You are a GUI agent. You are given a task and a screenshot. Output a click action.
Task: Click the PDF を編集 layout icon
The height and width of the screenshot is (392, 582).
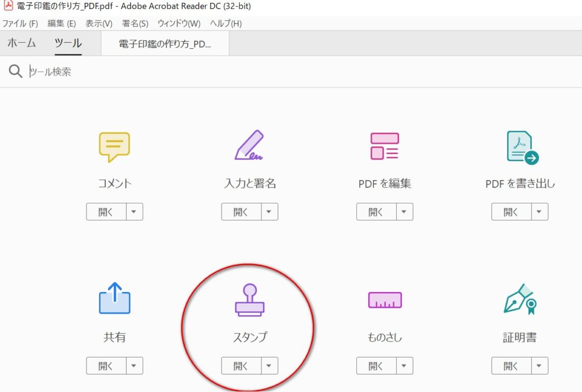385,147
